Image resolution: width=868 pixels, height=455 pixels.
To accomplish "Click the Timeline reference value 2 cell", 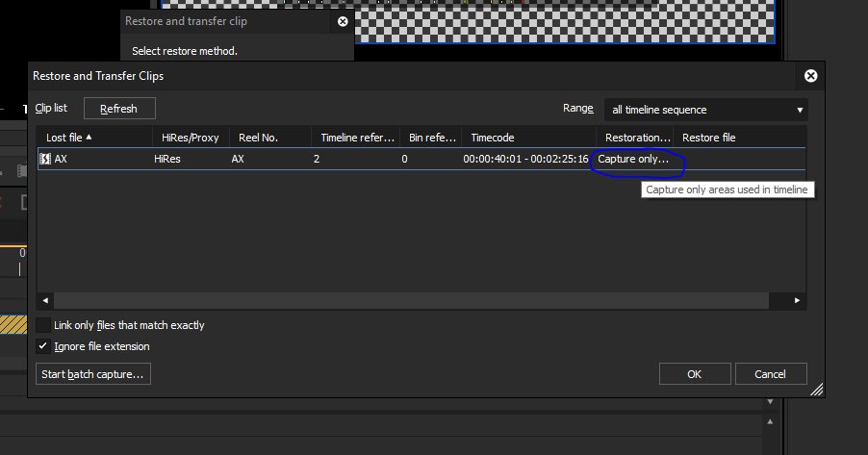I will (317, 159).
